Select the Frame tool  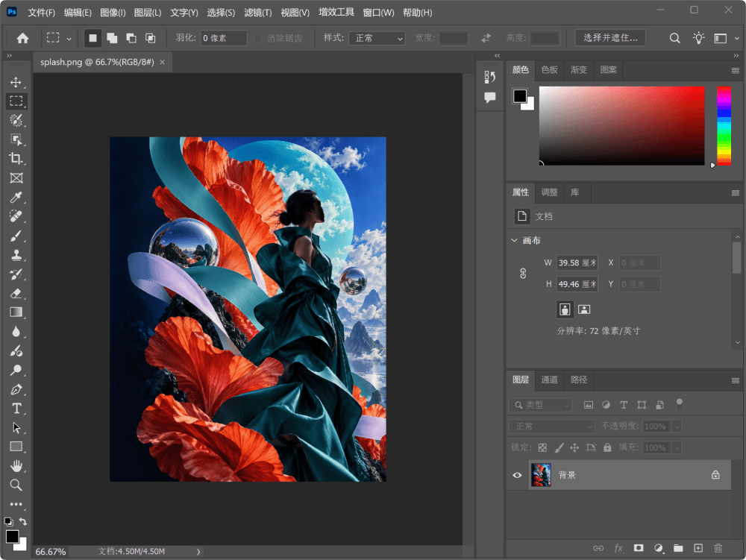pyautogui.click(x=16, y=178)
